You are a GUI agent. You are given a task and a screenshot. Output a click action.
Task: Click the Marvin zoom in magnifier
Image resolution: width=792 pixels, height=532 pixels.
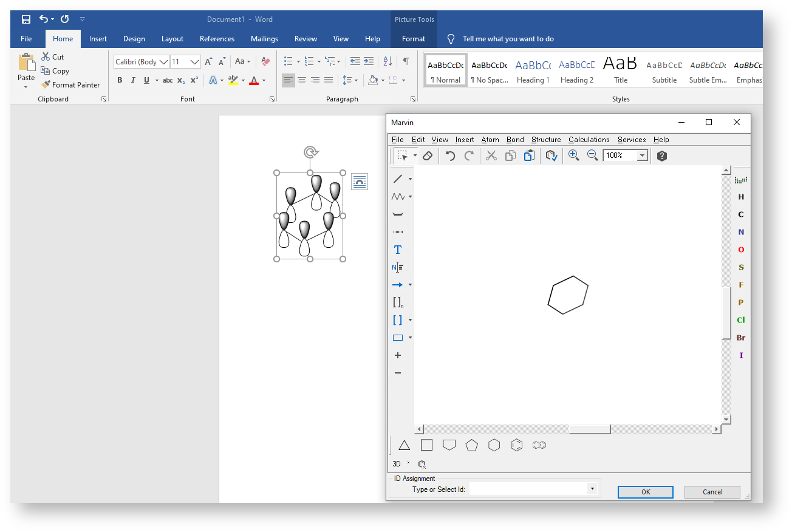(573, 155)
